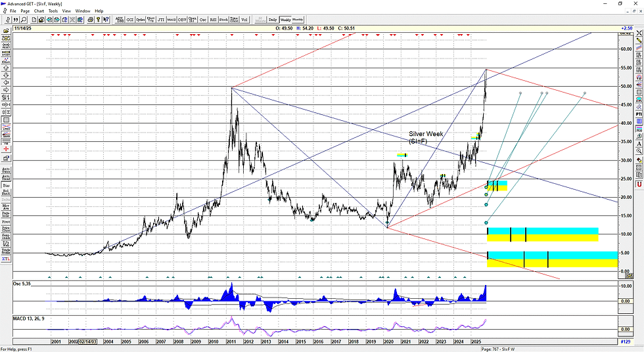Screen dimensions: 644x352
Task: Select the rectangle drawing tool
Action: tap(639, 92)
